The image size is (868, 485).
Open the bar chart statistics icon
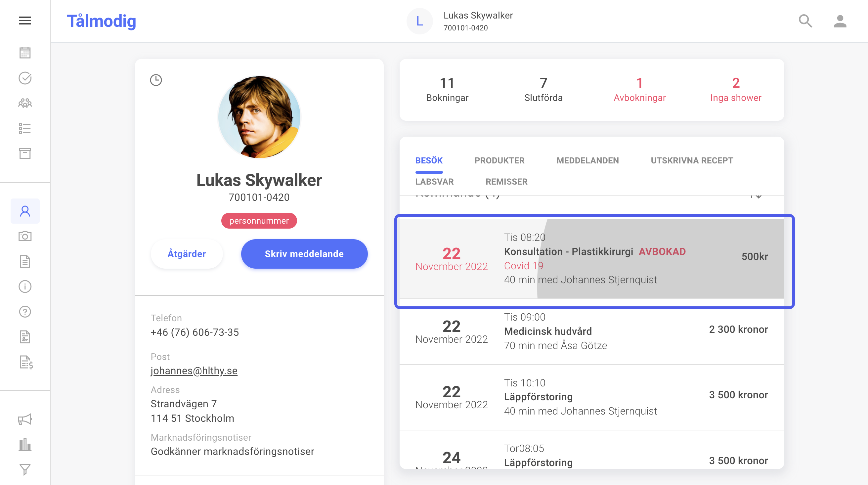pos(25,445)
